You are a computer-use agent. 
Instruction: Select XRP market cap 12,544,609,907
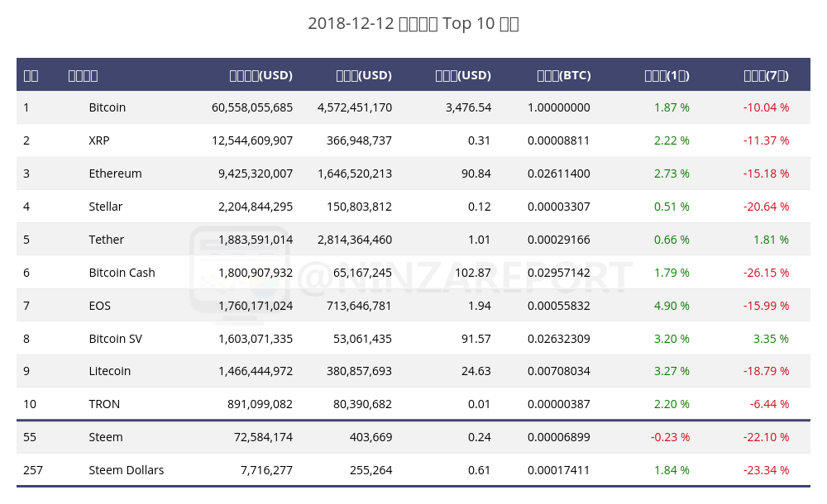pos(252,140)
